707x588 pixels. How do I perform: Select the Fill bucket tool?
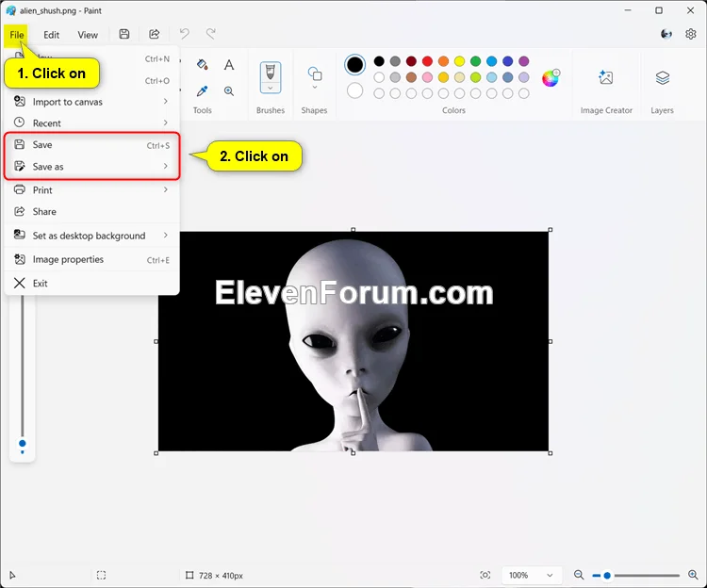click(202, 64)
